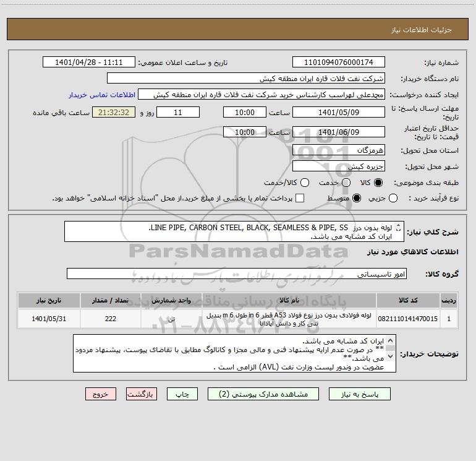476x461 pixels.
Task: Click the کد کالا column header
Action: point(408,300)
